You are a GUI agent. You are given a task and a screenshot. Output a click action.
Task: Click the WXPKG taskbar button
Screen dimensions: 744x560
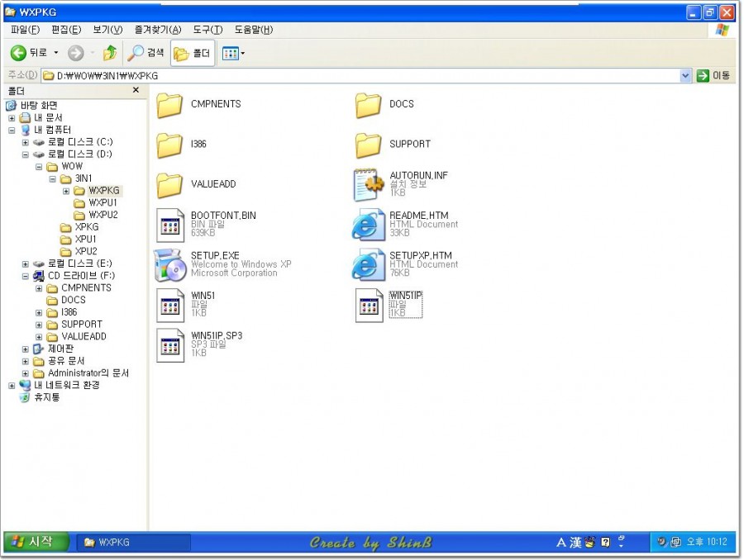point(134,542)
